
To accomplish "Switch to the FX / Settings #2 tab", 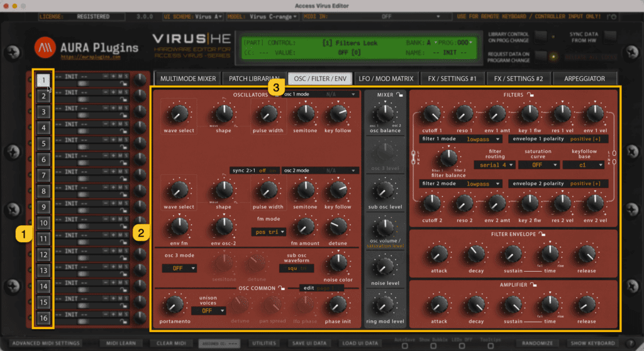I will [518, 79].
